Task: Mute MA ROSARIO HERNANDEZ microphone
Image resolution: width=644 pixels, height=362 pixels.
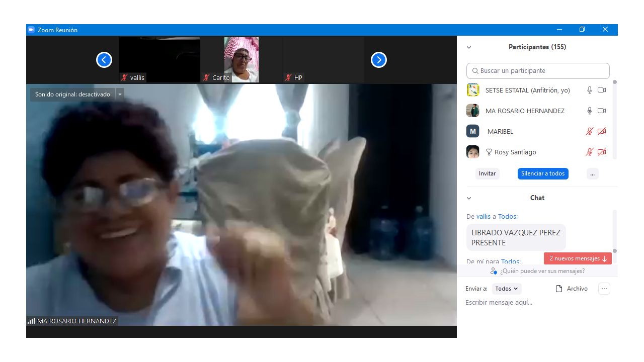Action: tap(590, 111)
